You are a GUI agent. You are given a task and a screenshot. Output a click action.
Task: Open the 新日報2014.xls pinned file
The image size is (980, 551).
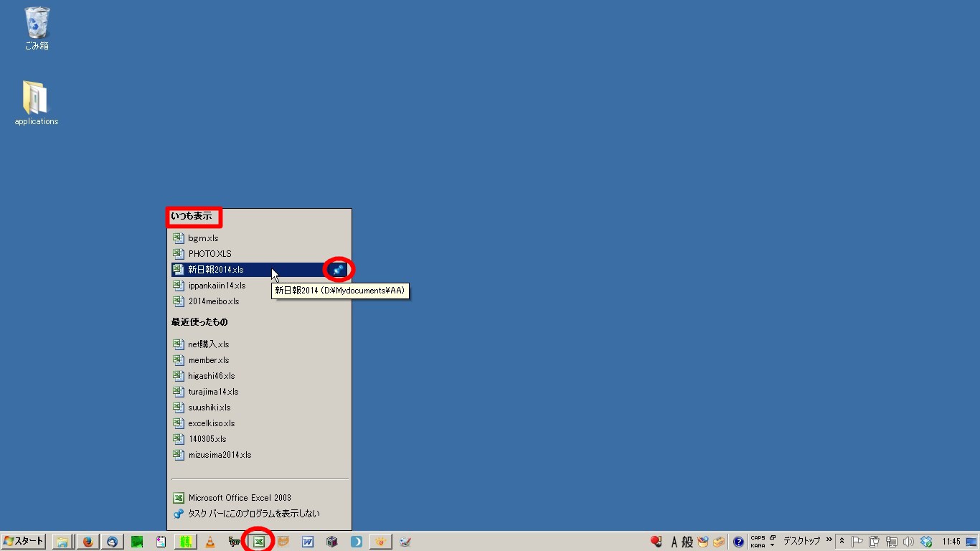249,270
